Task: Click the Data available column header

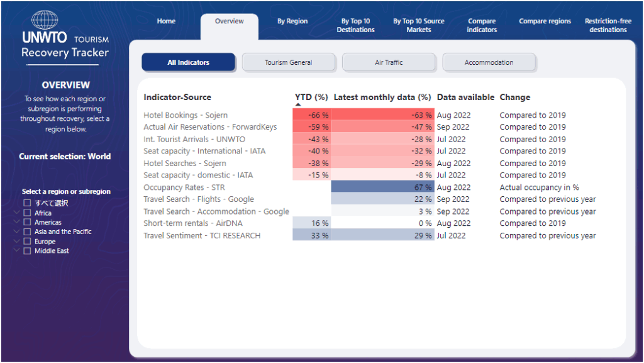Action: [466, 98]
